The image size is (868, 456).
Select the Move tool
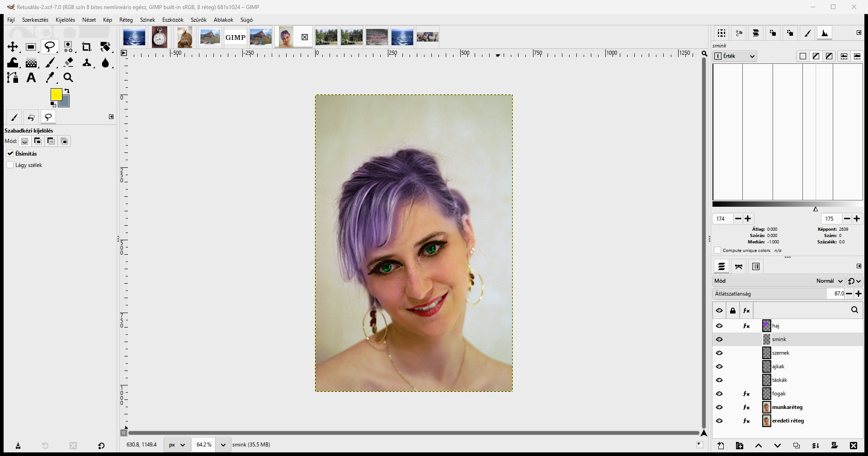tap(13, 47)
